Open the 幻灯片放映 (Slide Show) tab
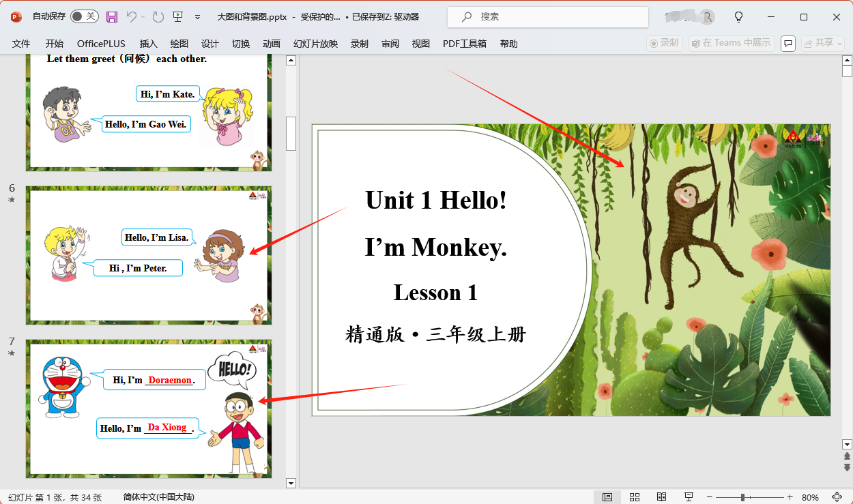This screenshot has width=853, height=504. (315, 44)
